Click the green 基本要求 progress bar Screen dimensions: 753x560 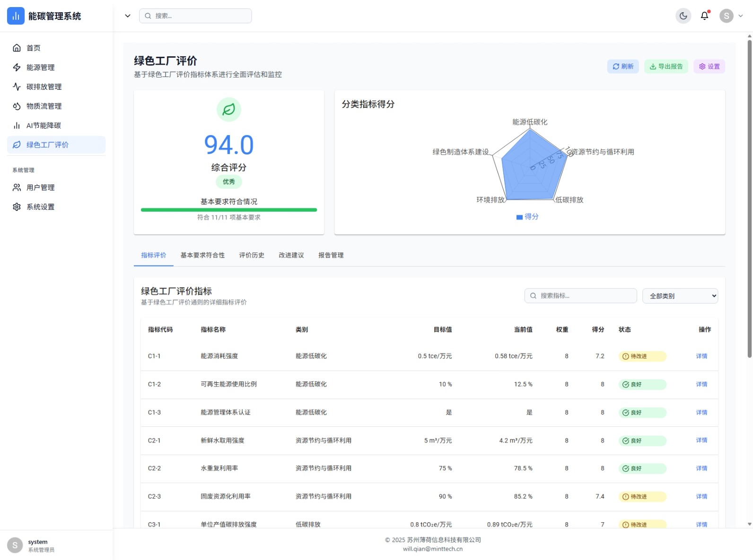(229, 210)
